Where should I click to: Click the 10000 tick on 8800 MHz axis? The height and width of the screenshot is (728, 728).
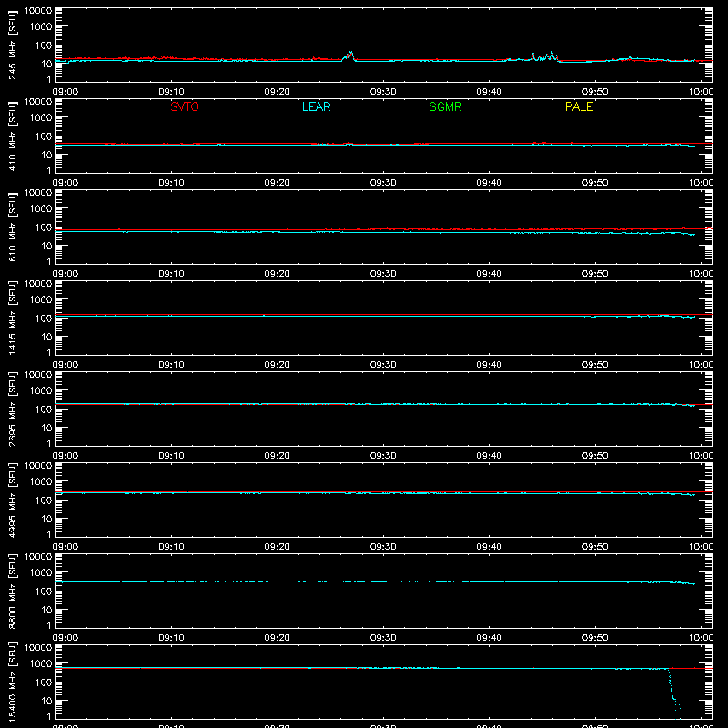38,557
